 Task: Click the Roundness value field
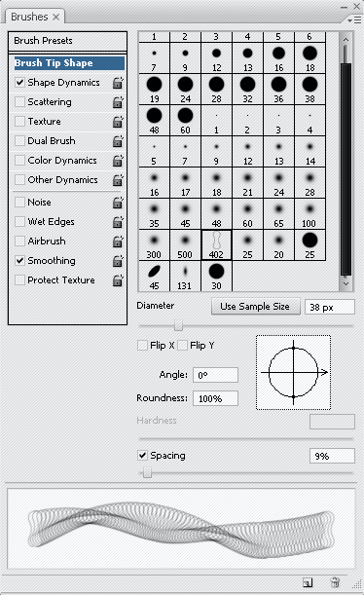[x=215, y=398]
